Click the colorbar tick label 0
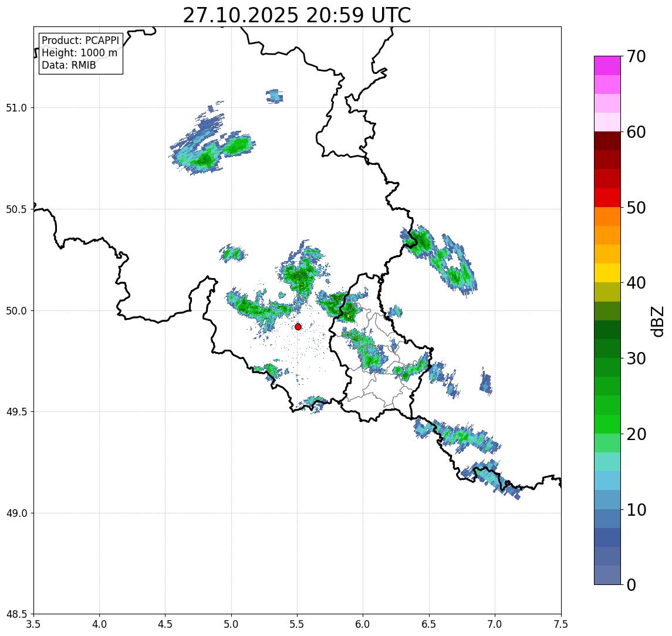 click(x=632, y=584)
